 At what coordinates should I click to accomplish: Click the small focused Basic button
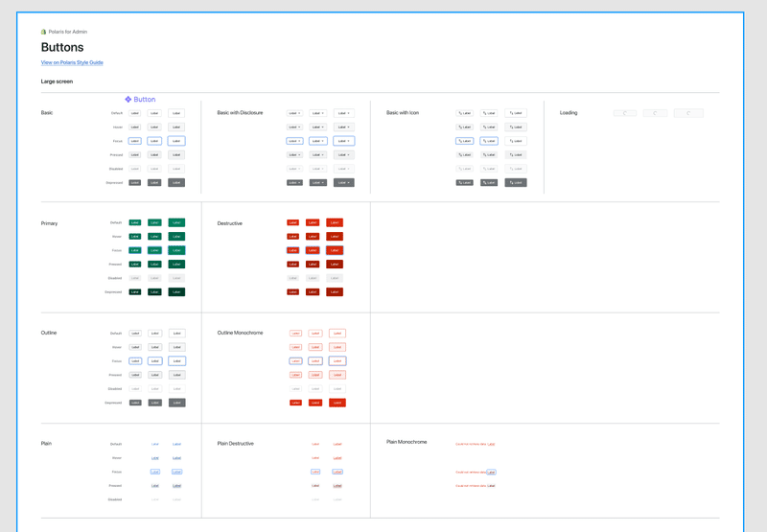pyautogui.click(x=134, y=141)
